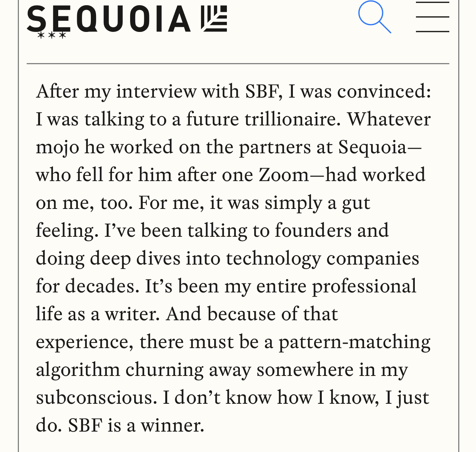Click the word "professional" in the text

pos(364,286)
